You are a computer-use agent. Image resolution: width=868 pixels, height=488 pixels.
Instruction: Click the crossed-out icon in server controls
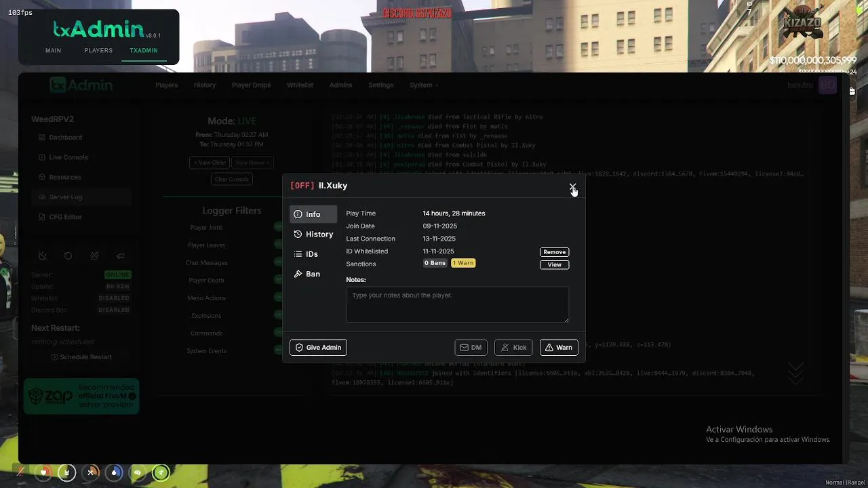pos(94,256)
